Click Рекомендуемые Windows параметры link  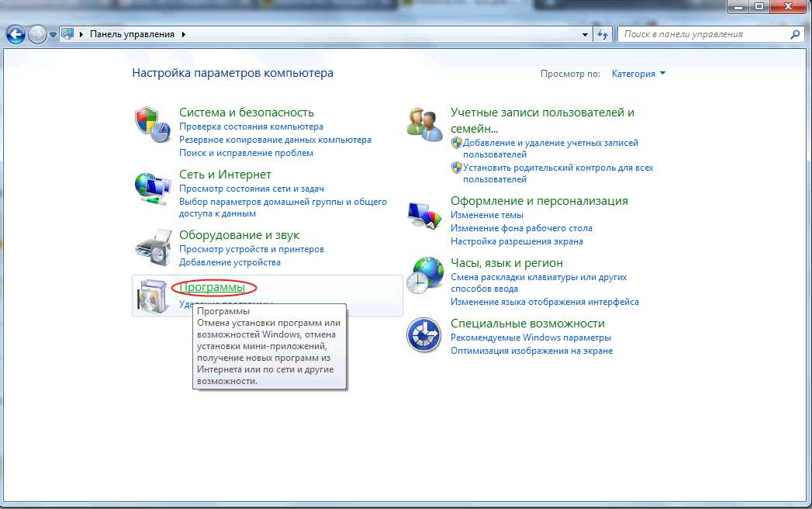[x=530, y=338]
